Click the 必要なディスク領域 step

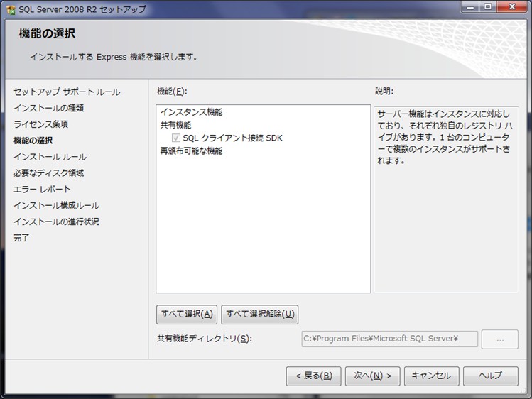pyautogui.click(x=48, y=173)
